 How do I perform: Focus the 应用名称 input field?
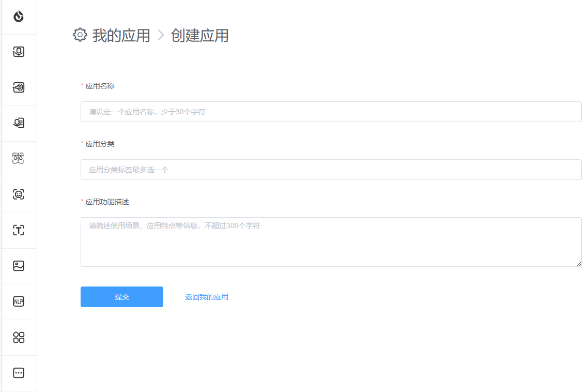pyautogui.click(x=331, y=112)
